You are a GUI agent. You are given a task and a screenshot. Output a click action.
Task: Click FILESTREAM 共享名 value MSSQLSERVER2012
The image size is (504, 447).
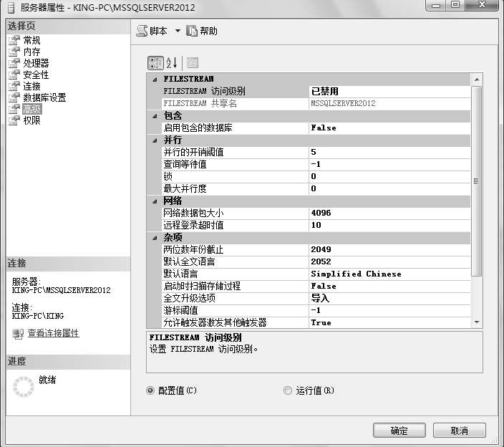coord(389,104)
